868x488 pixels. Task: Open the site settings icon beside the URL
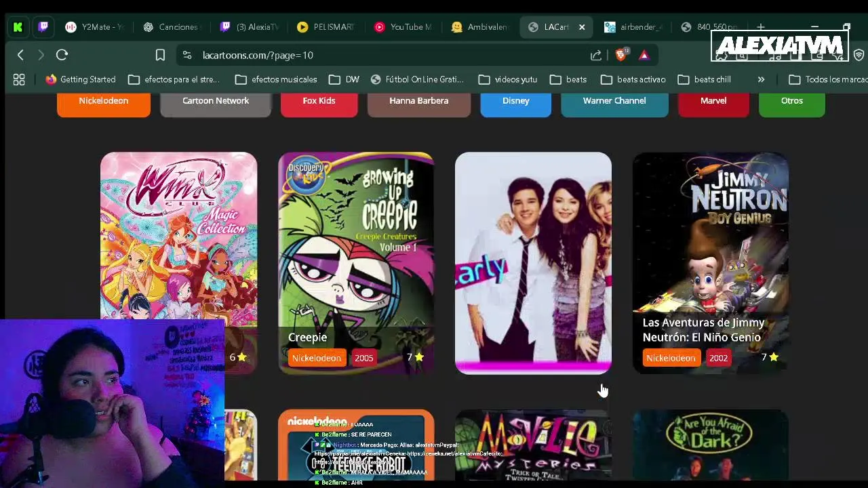click(x=187, y=55)
